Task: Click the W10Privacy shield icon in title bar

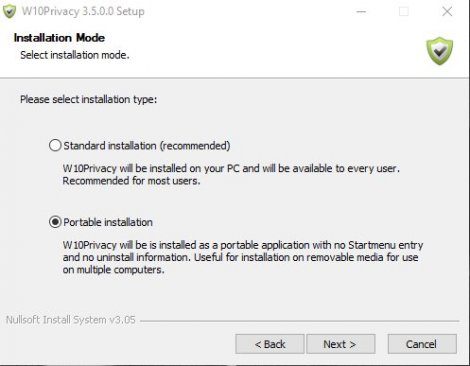Action: tap(9, 11)
